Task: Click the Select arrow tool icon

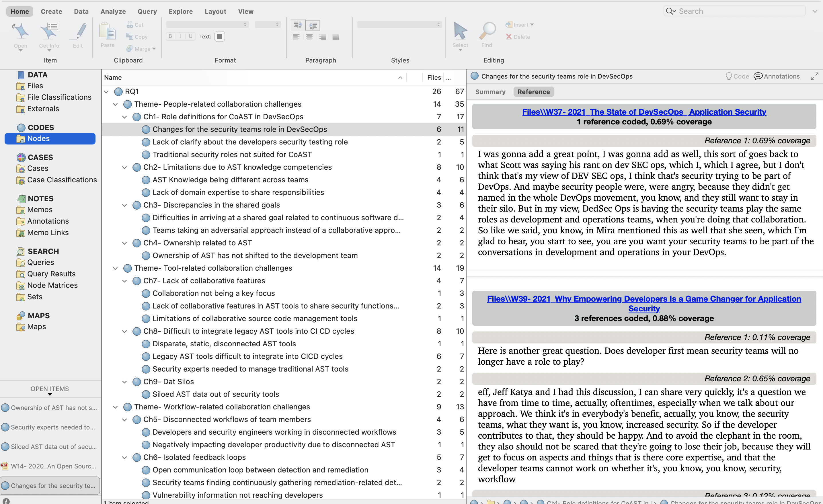Action: click(460, 31)
